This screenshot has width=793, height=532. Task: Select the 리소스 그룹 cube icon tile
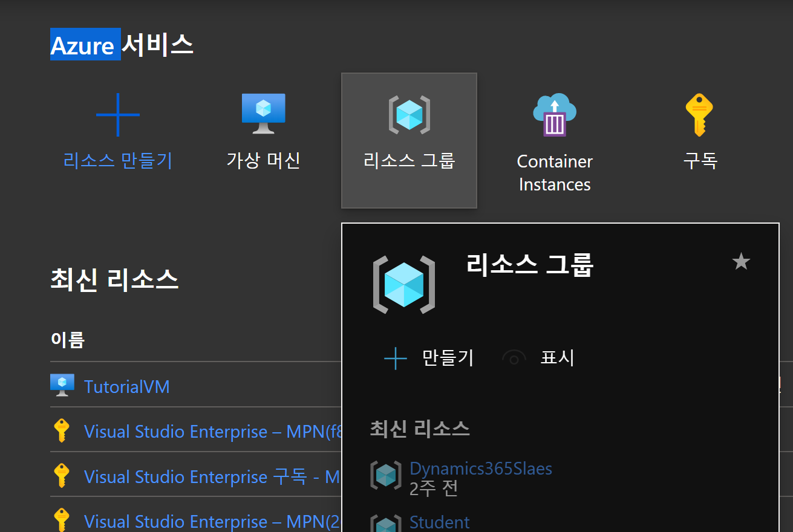point(409,140)
